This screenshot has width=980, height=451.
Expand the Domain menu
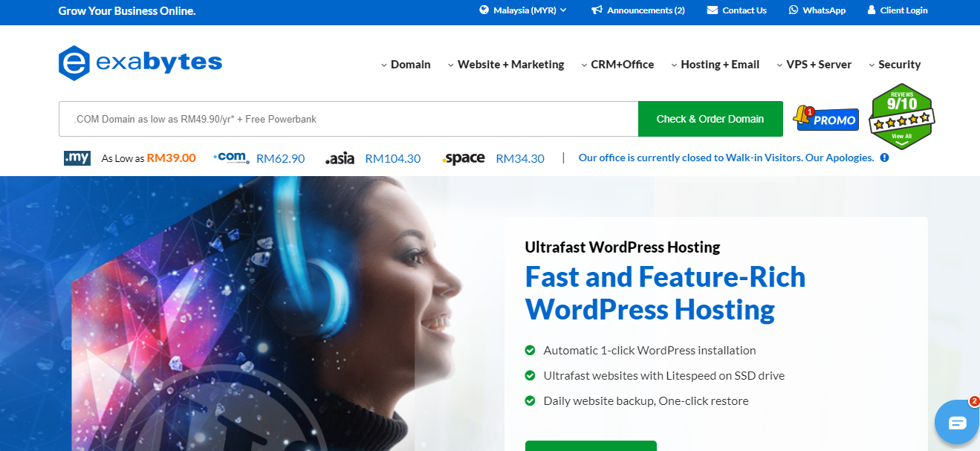406,65
